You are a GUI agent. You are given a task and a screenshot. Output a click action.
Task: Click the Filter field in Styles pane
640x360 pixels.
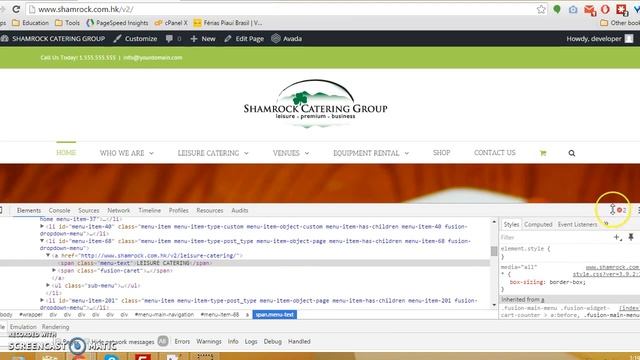click(555, 237)
